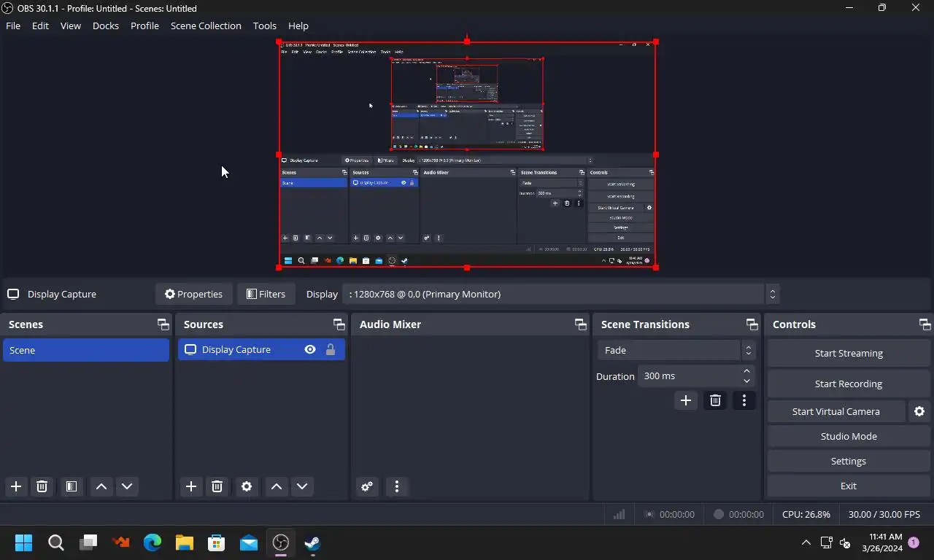The image size is (934, 560).
Task: Increase transition duration with up arrow
Action: click(746, 371)
